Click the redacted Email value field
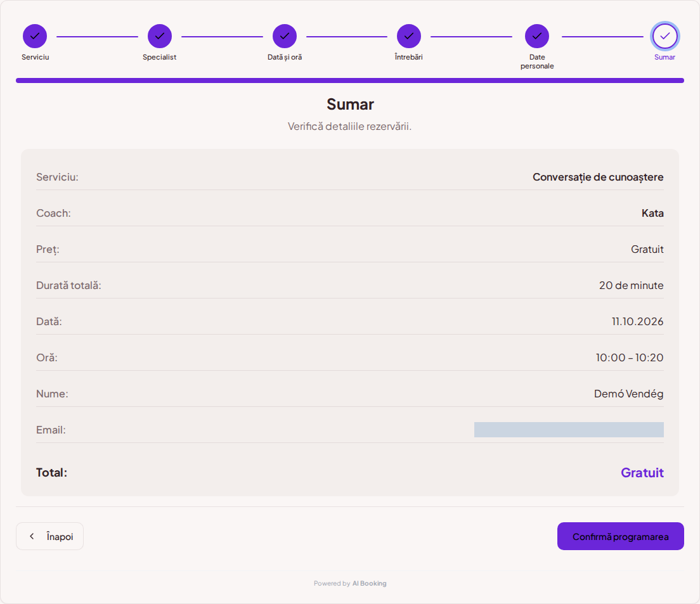700x604 pixels. click(x=569, y=430)
